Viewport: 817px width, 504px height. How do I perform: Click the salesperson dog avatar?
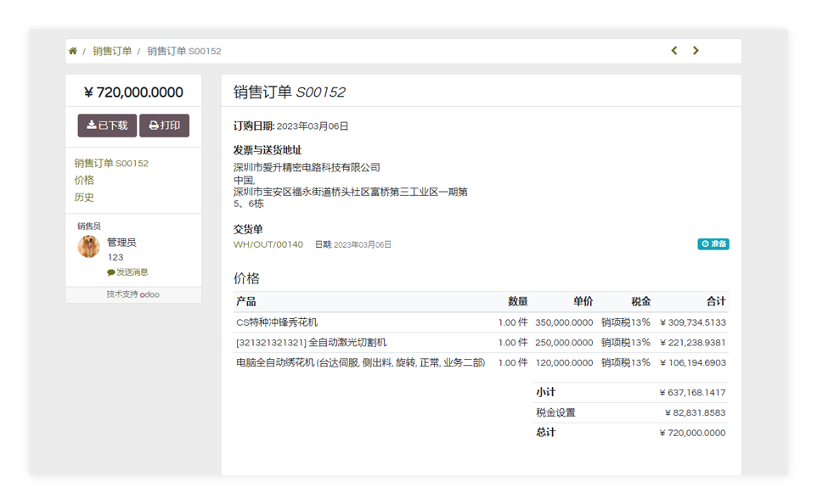click(89, 247)
